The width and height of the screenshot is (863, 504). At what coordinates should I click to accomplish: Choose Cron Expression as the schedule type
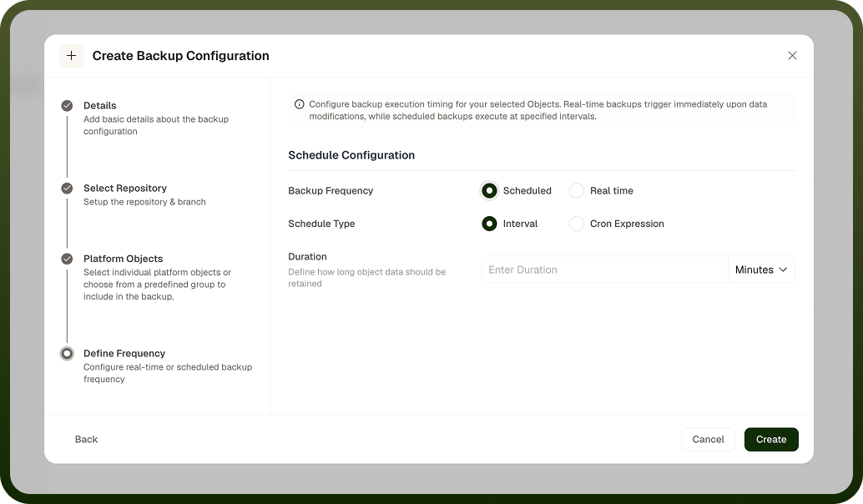[576, 224]
